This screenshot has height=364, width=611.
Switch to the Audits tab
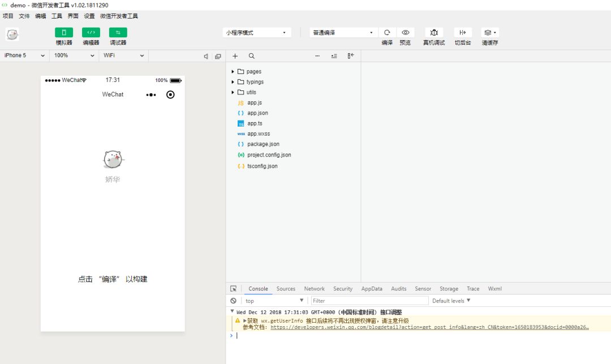(399, 288)
